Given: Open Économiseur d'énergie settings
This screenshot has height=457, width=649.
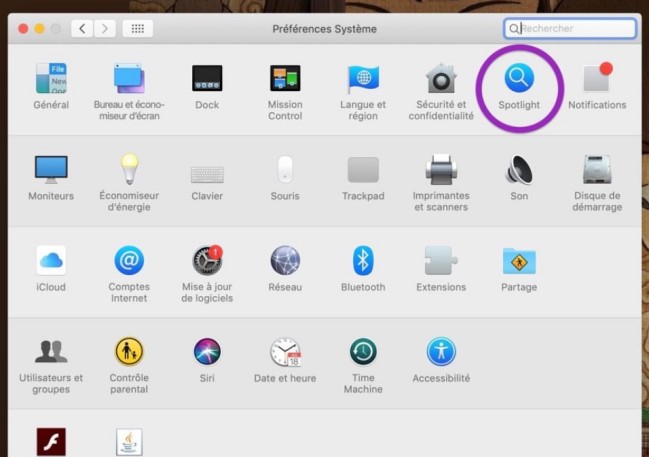Looking at the screenshot, I should [x=129, y=171].
